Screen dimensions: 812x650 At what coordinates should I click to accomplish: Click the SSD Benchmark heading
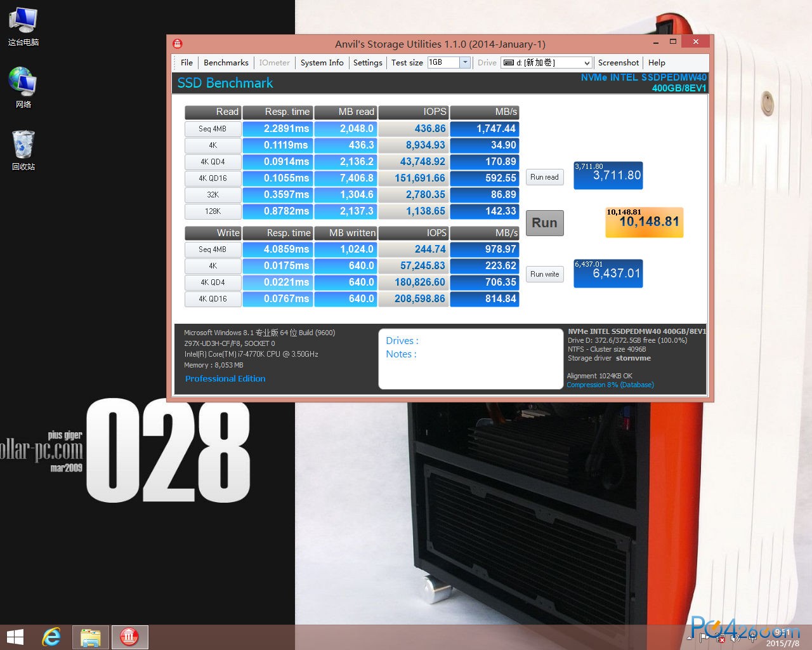[225, 83]
